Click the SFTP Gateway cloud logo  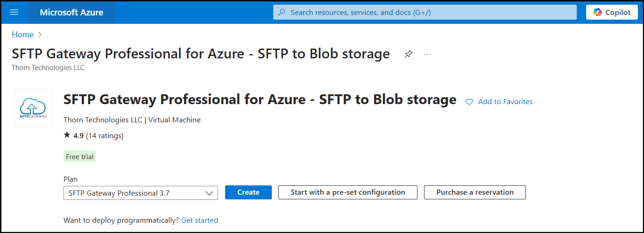point(33,108)
